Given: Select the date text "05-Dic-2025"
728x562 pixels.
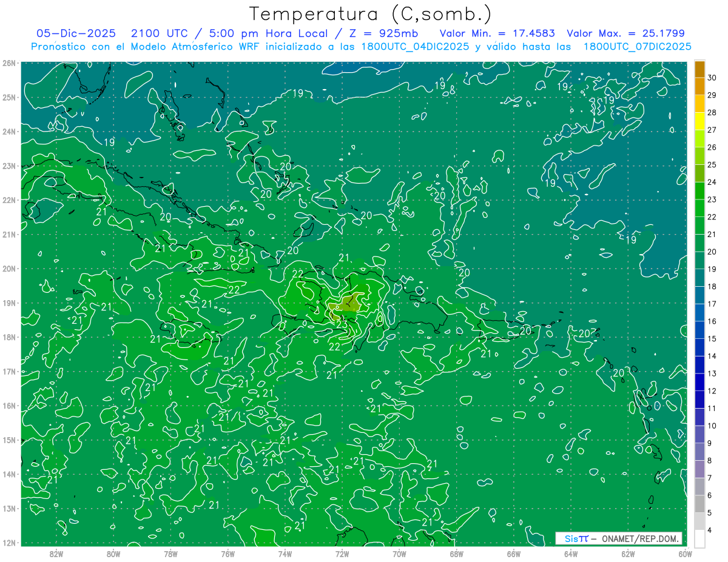Looking at the screenshot, I should 76,33.
